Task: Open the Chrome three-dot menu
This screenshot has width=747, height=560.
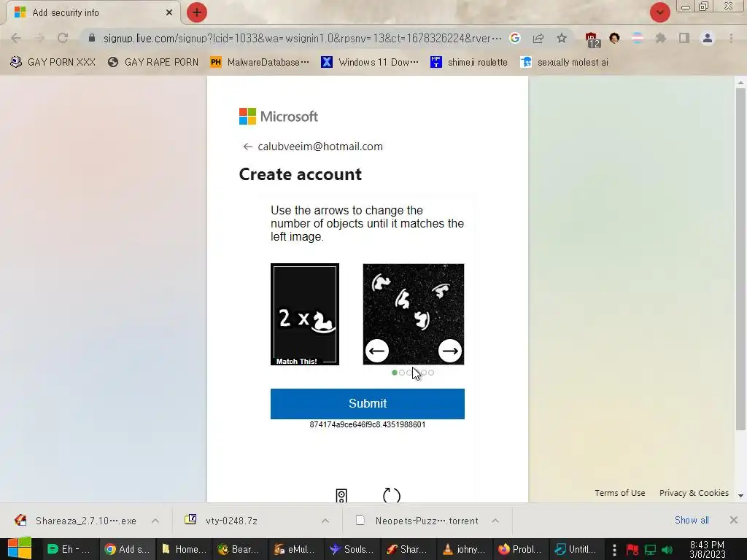Action: pyautogui.click(x=731, y=38)
